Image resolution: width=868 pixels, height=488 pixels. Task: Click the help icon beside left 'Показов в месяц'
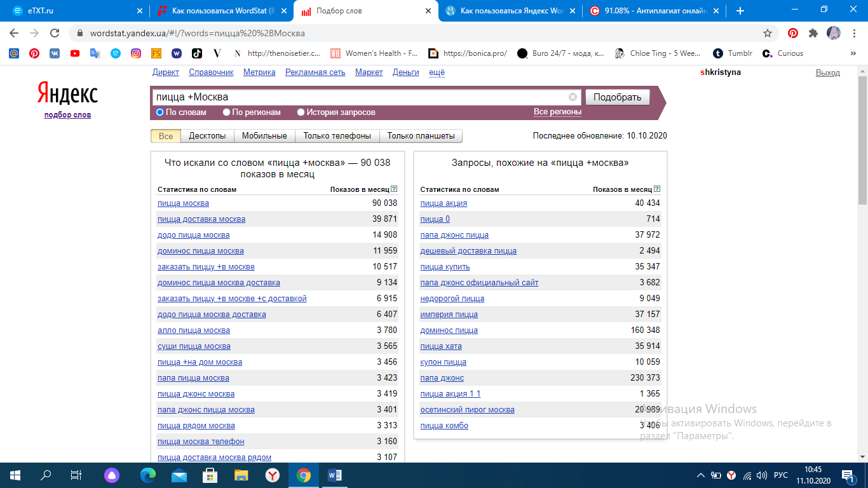394,189
